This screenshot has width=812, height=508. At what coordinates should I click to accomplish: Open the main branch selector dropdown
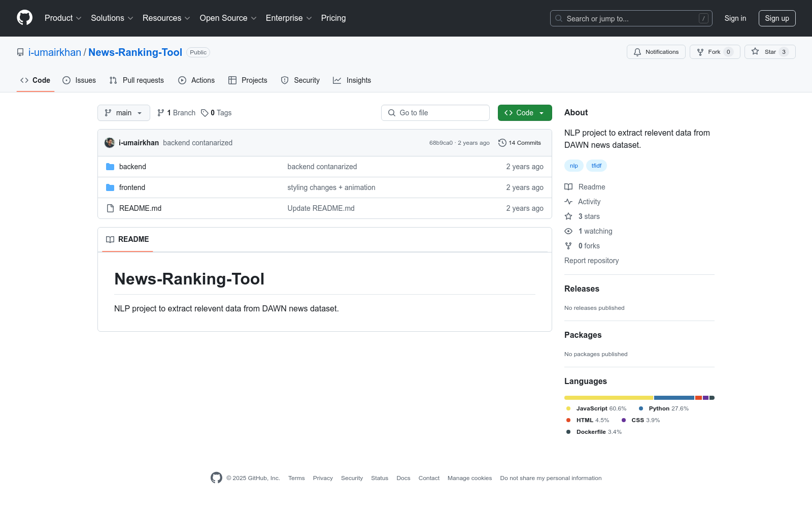(x=124, y=113)
